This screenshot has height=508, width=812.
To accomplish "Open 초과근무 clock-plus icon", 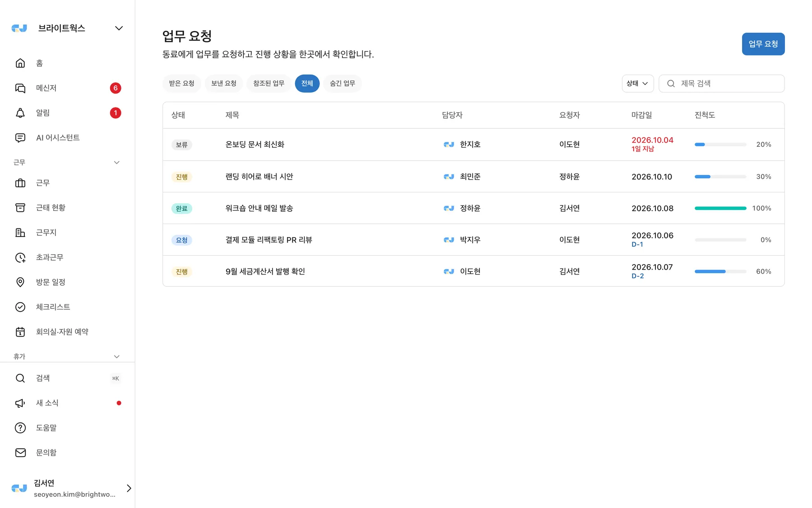I will pos(20,257).
